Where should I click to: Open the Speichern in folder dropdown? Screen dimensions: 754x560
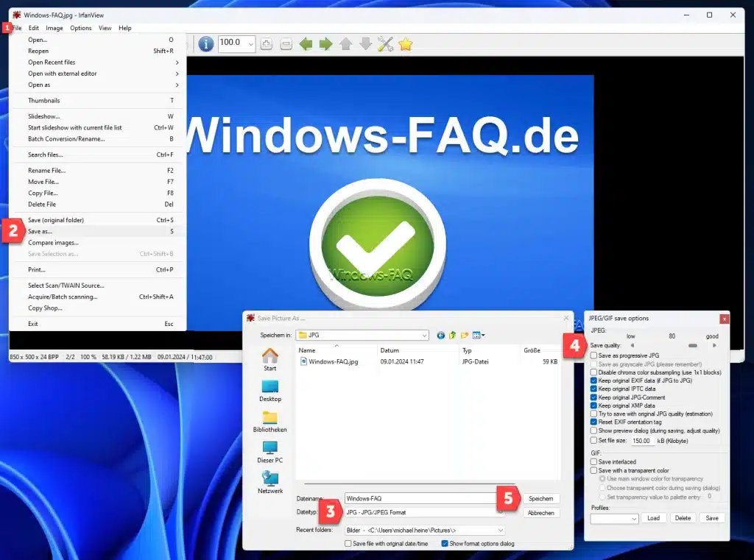click(424, 335)
